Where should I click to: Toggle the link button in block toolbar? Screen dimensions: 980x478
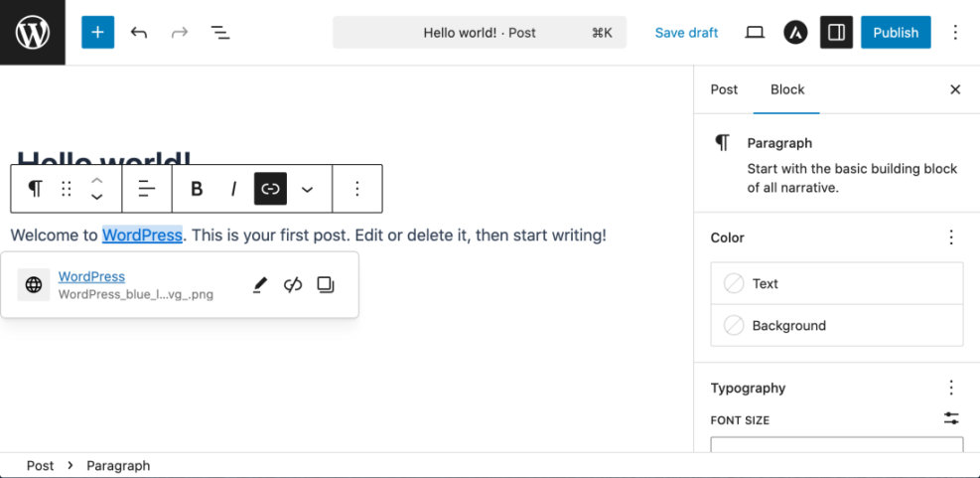(x=271, y=189)
